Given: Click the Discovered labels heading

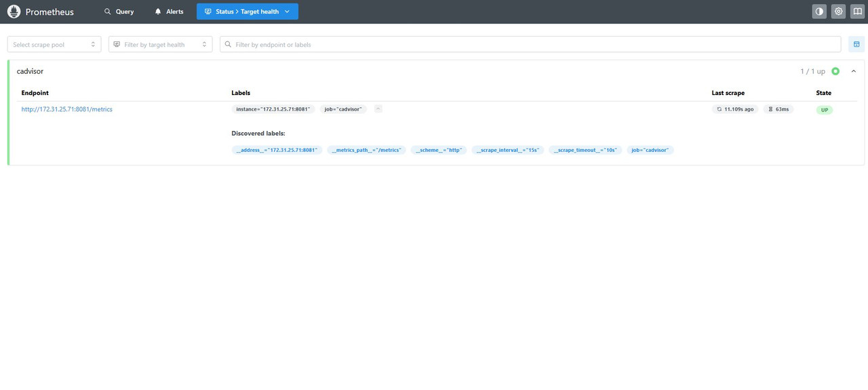Looking at the screenshot, I should [x=258, y=134].
